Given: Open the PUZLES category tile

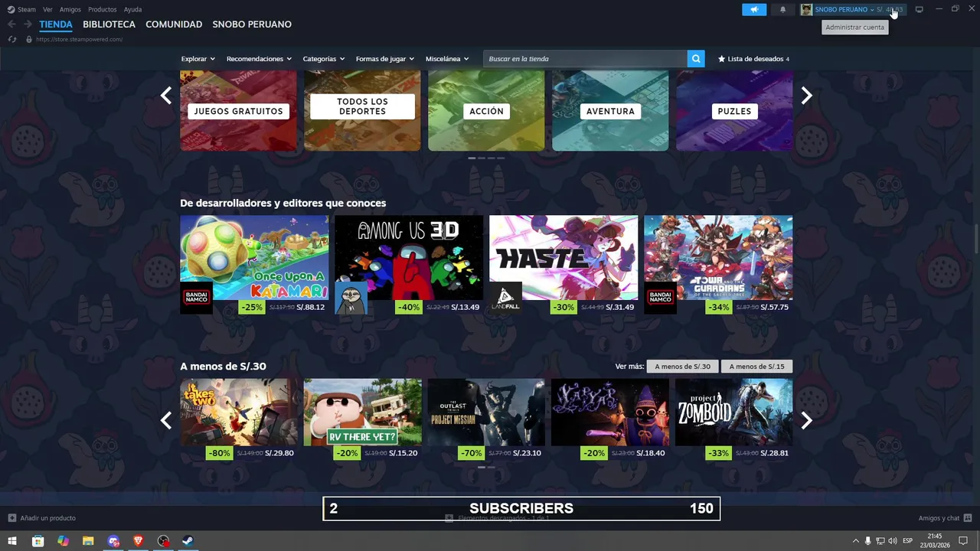Looking at the screenshot, I should coord(734,111).
